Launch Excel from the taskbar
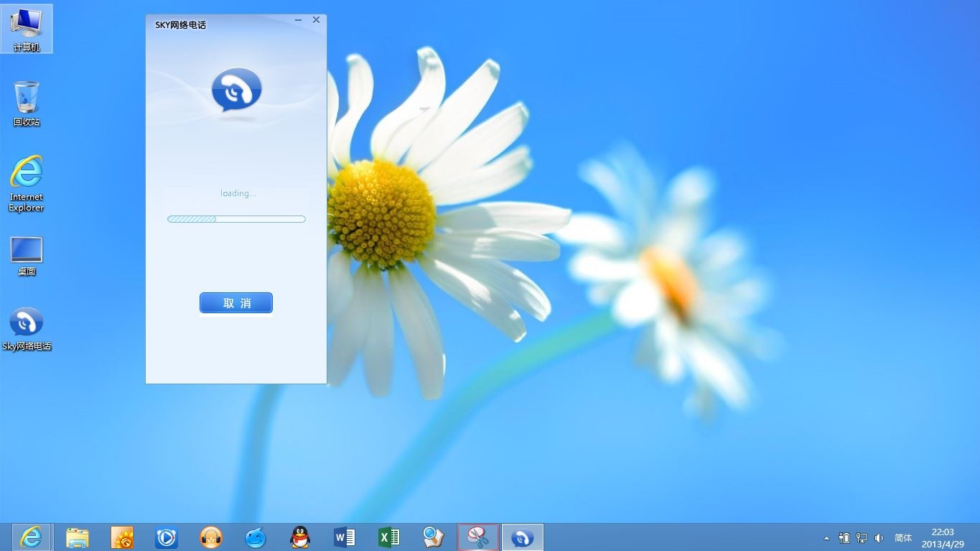980x551 pixels. (389, 537)
